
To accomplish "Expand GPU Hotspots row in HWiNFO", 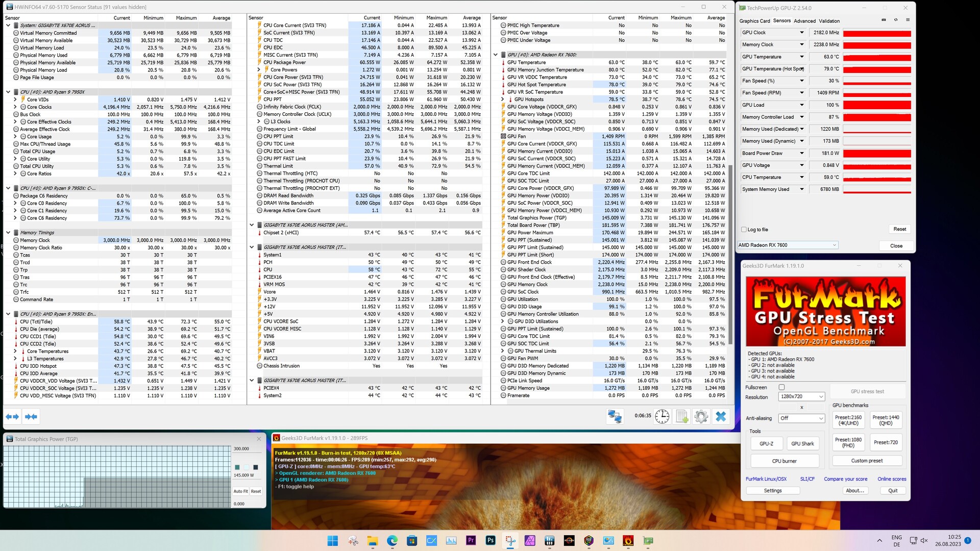I will click(503, 99).
